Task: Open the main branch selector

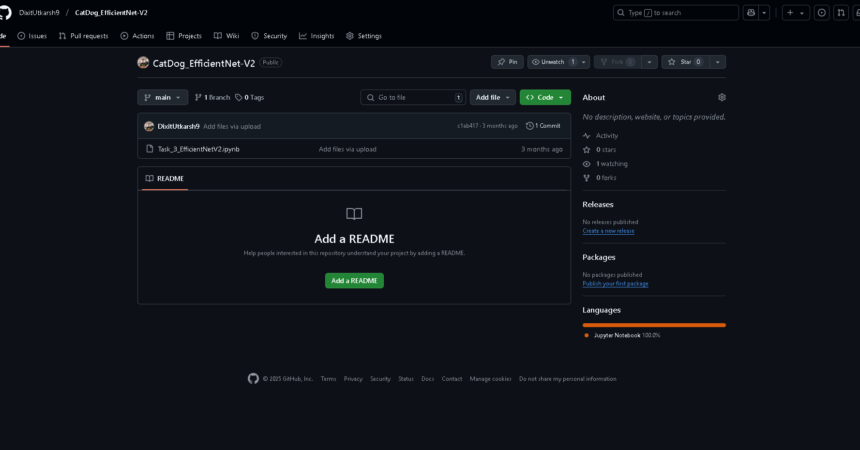Action: click(x=162, y=97)
